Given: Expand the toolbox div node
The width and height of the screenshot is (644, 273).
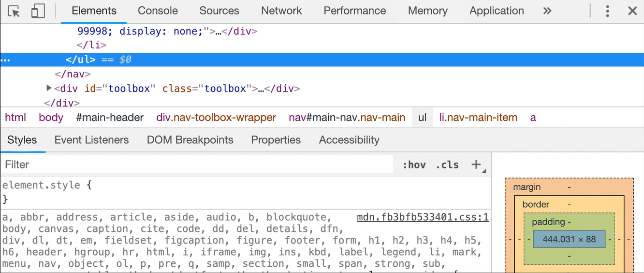Looking at the screenshot, I should click(49, 88).
